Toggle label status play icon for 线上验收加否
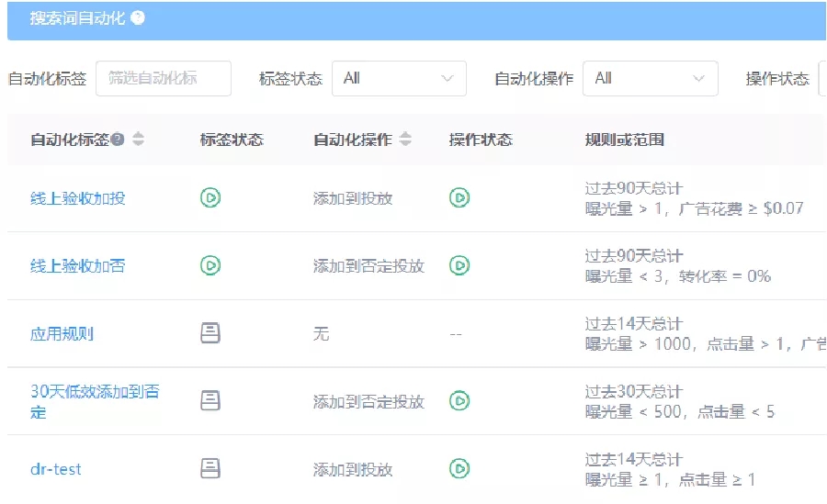The height and width of the screenshot is (504, 827). [x=210, y=265]
